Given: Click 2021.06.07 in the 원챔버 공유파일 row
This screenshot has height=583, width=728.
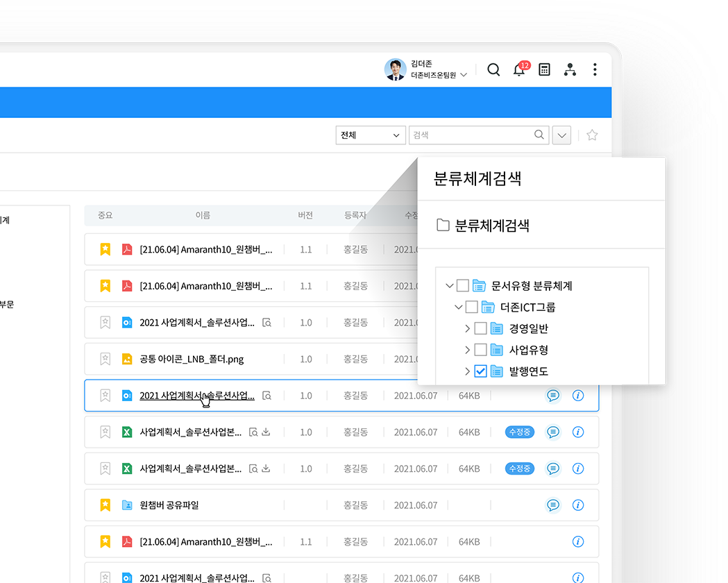Looking at the screenshot, I should tap(416, 505).
